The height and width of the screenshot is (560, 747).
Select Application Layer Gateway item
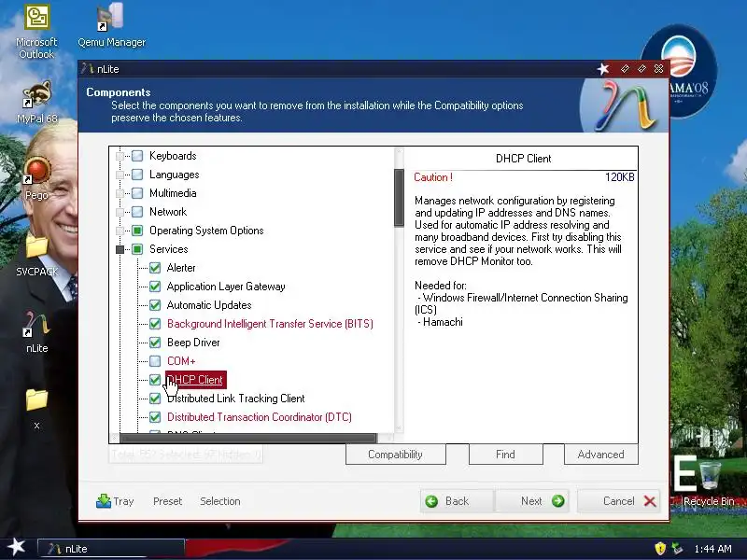[226, 287]
